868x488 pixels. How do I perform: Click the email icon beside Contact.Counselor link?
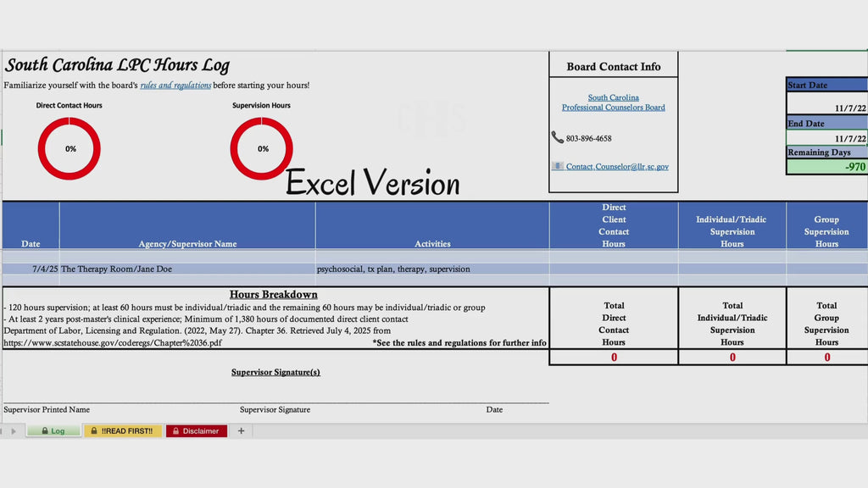click(x=558, y=166)
